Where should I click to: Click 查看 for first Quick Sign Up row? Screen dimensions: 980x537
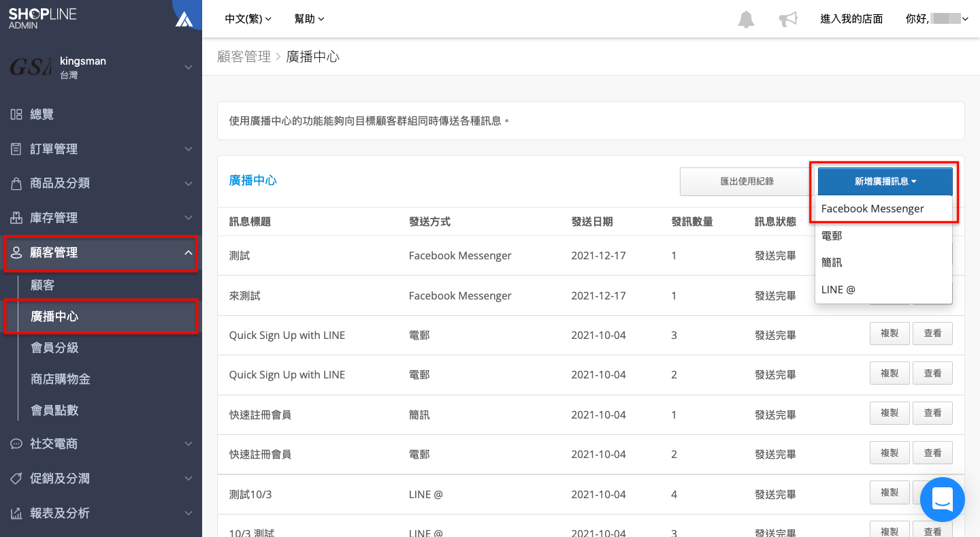[932, 333]
